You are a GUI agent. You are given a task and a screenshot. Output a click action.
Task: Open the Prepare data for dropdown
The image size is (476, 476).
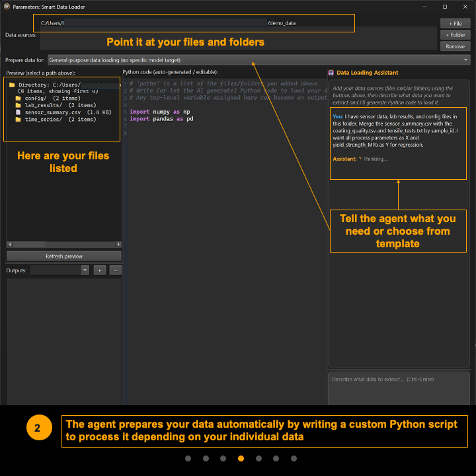coord(259,60)
